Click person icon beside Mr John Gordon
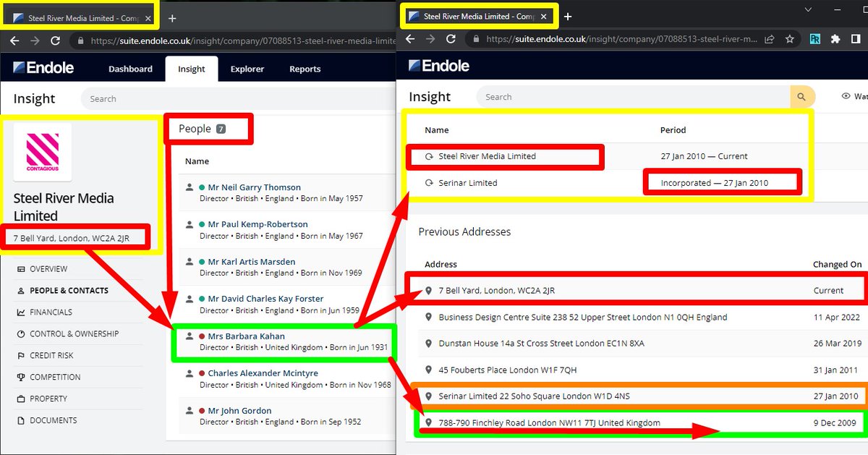Viewport: 868px width, 455px height. 190,411
